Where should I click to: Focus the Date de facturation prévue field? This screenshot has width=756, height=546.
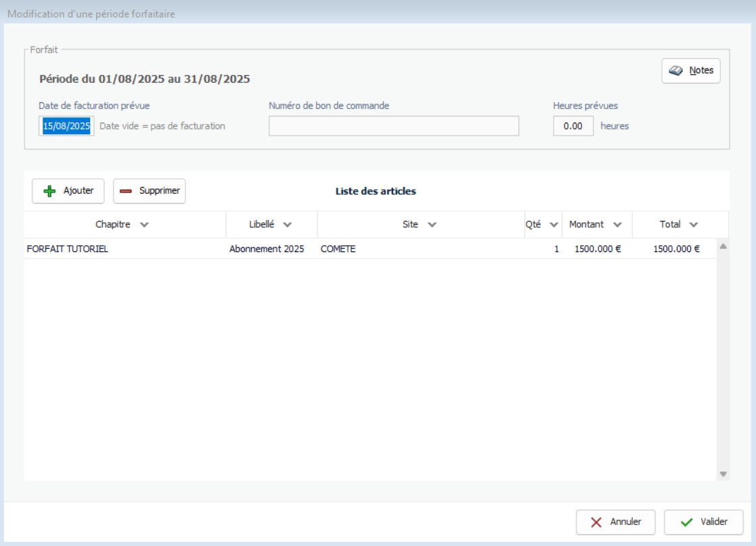click(66, 126)
